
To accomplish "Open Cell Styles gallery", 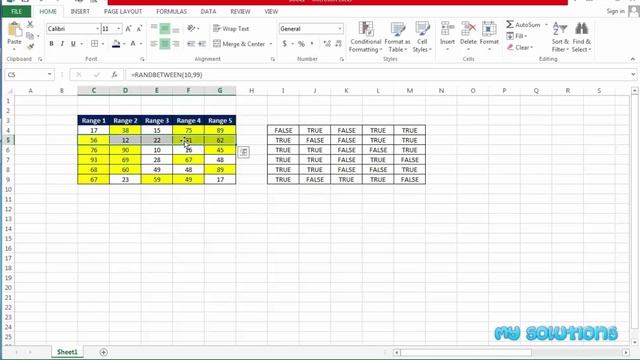I will (x=422, y=37).
